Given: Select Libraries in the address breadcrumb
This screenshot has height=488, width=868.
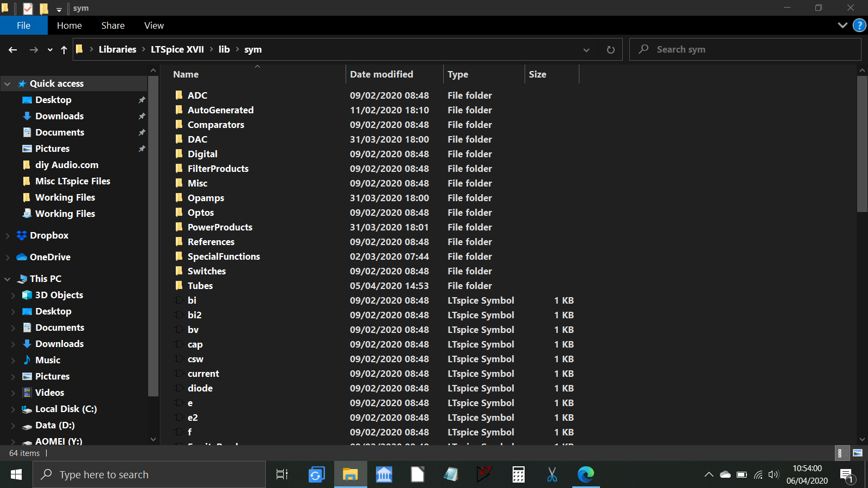Looking at the screenshot, I should point(117,49).
